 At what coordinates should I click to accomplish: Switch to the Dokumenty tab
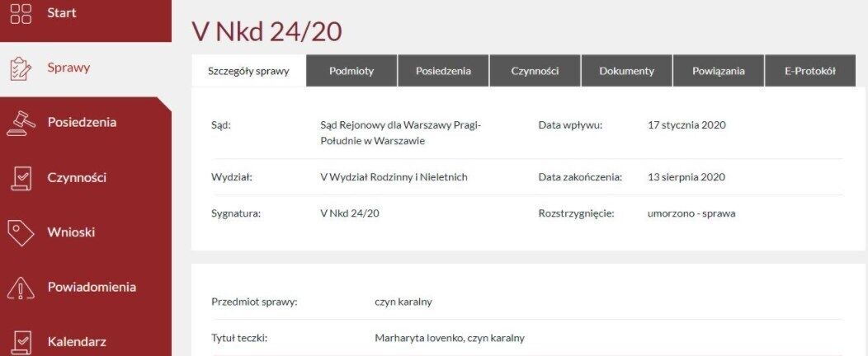pos(626,71)
